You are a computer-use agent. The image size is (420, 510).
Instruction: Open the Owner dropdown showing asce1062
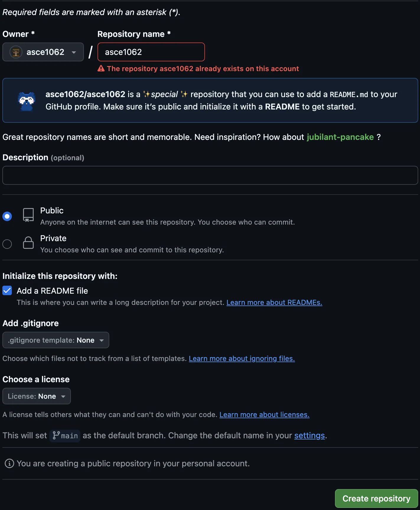tap(43, 52)
